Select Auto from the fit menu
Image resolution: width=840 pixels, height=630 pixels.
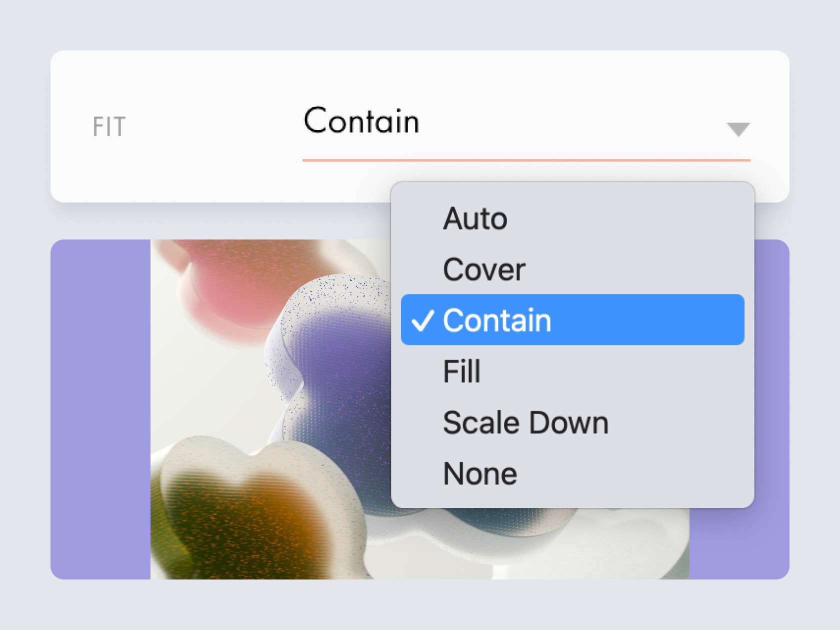(x=572, y=218)
